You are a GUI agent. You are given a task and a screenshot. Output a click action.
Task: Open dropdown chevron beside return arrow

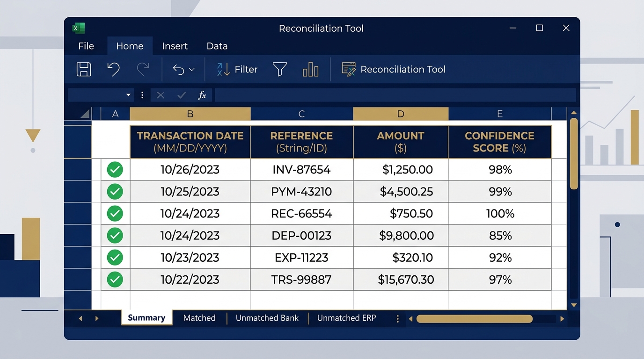(191, 70)
